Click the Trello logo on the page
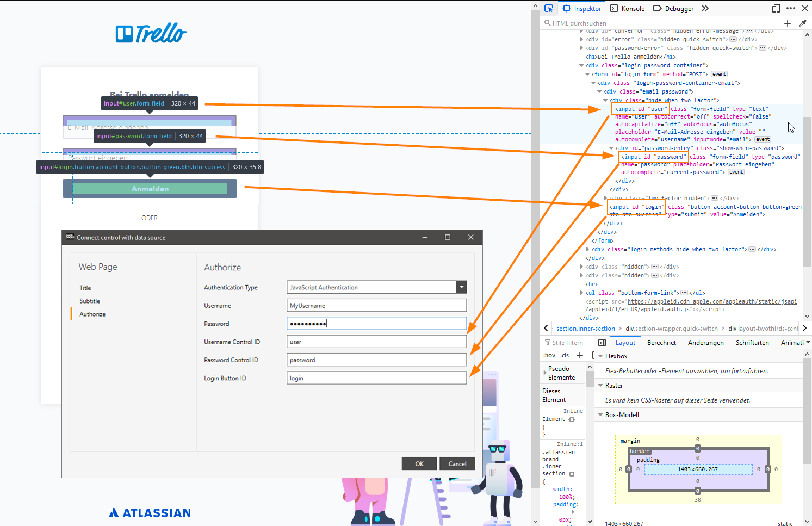812x526 pixels. (151, 34)
